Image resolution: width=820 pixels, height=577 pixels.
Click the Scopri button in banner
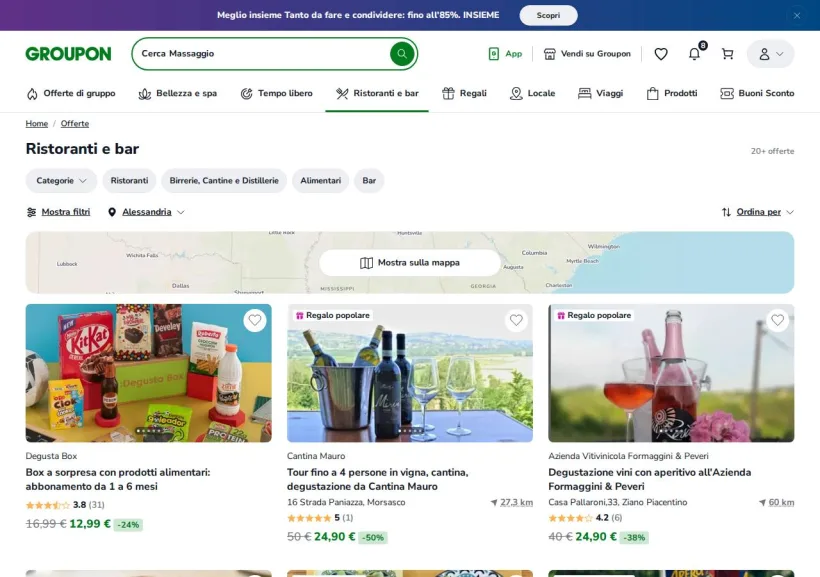pyautogui.click(x=548, y=15)
